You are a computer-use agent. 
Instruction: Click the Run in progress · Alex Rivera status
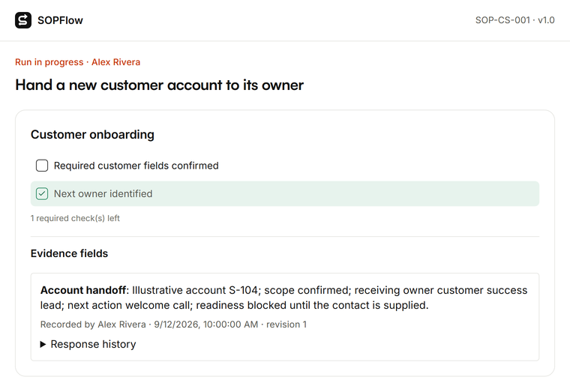coord(77,62)
